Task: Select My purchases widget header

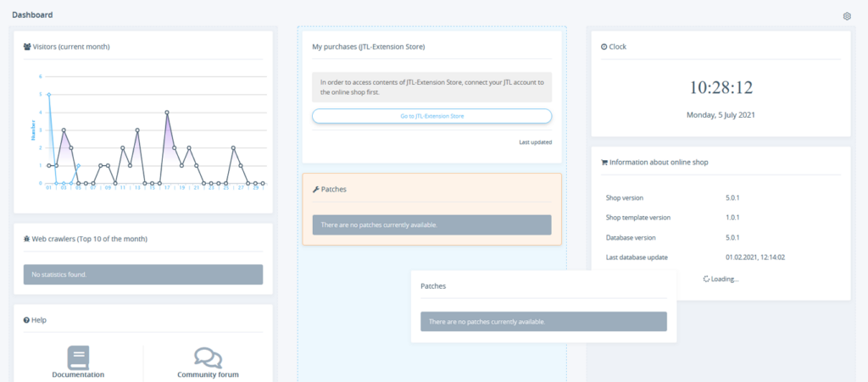Action: pos(369,47)
